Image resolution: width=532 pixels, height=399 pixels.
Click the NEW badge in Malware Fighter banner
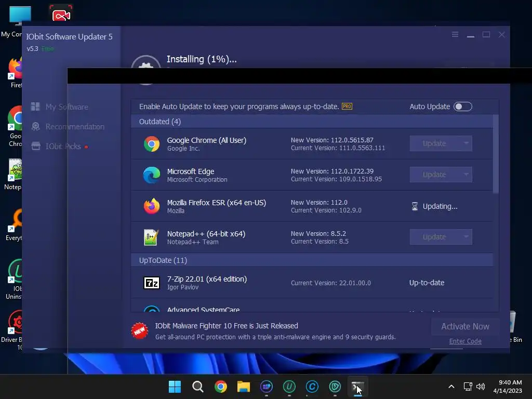(139, 331)
